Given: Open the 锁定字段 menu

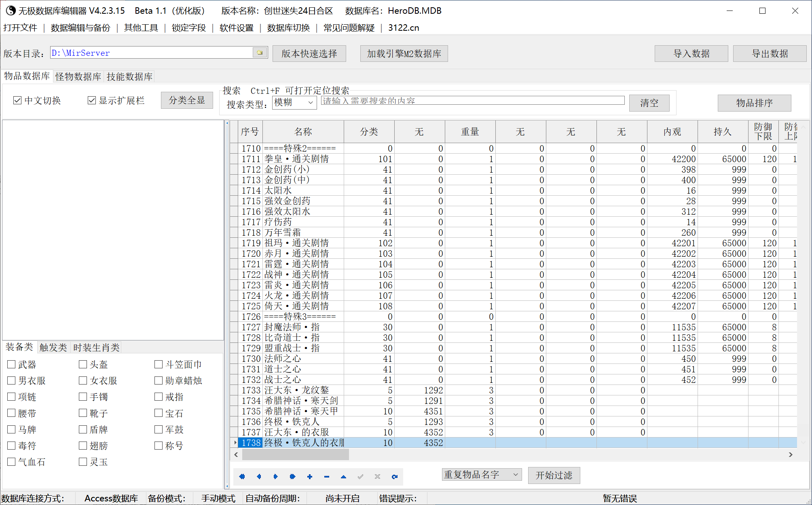Looking at the screenshot, I should tap(189, 27).
